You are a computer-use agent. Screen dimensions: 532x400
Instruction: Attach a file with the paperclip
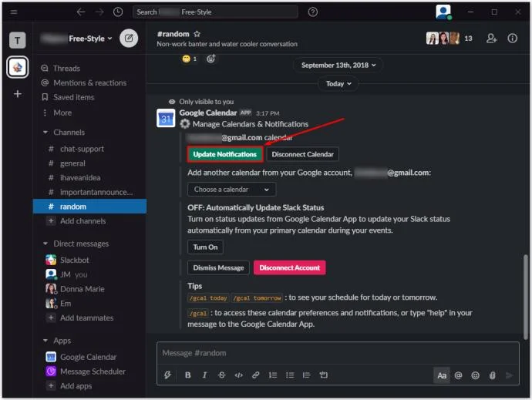493,375
